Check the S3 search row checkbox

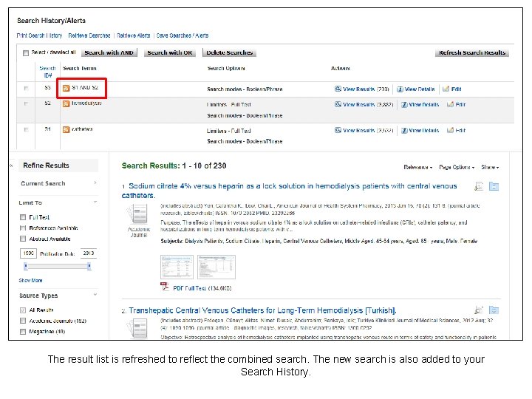pos(26,88)
